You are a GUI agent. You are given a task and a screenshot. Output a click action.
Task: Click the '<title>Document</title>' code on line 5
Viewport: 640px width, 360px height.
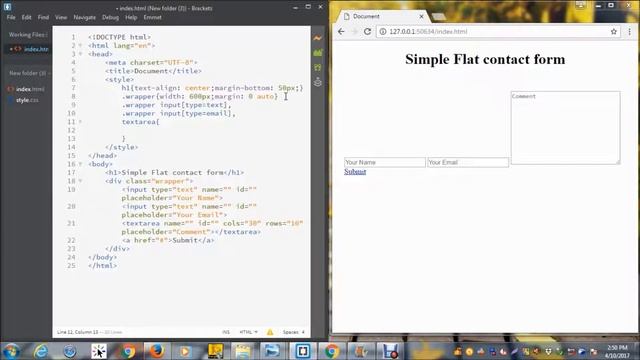pyautogui.click(x=153, y=71)
